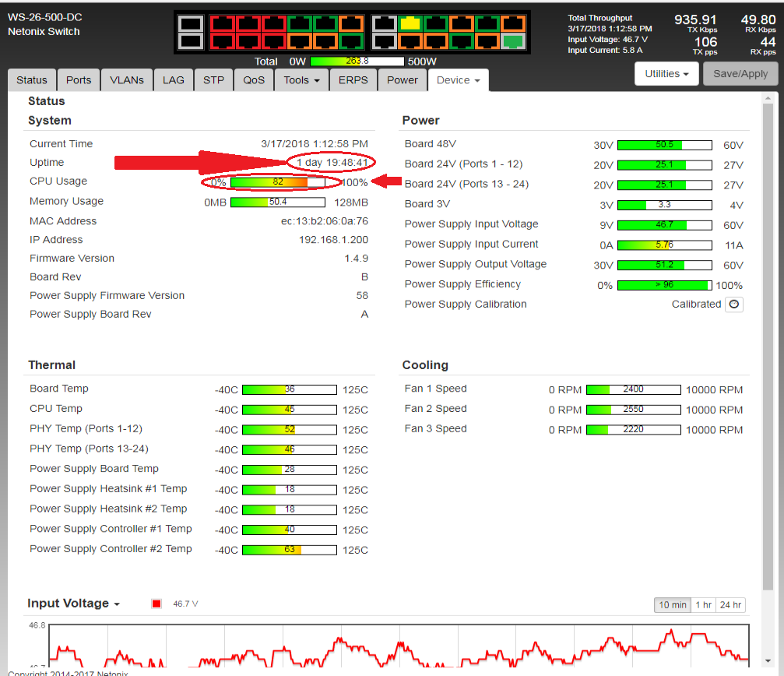Viewport: 784px width, 676px height.
Task: Select the 24 hr graph range
Action: click(730, 605)
